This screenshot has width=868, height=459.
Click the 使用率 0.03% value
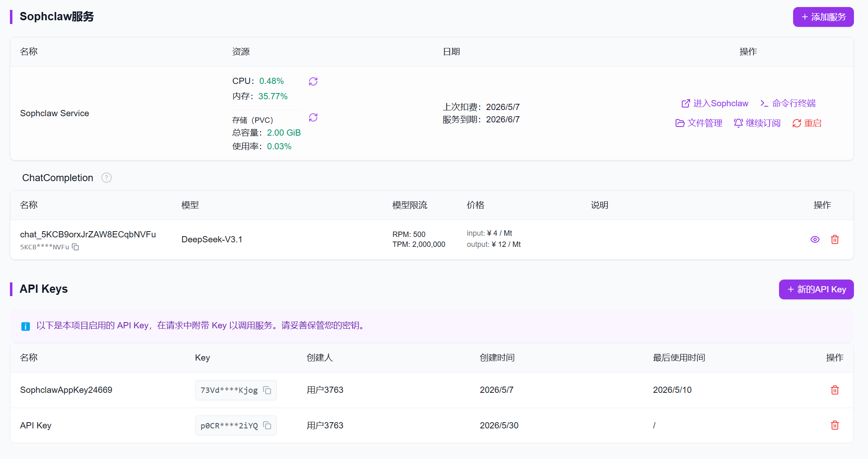(x=279, y=146)
